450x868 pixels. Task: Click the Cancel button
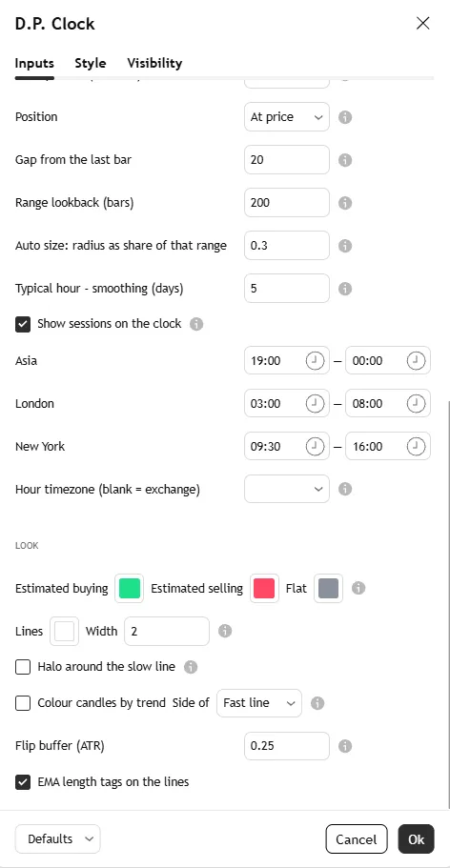click(357, 839)
